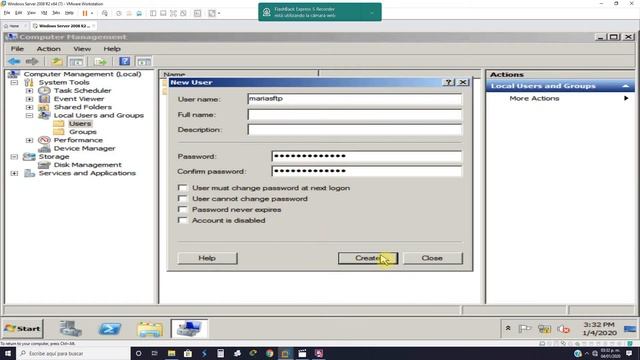Screen dimensions: 640x360
Task: Click Create button in New User dialog
Action: 368,258
